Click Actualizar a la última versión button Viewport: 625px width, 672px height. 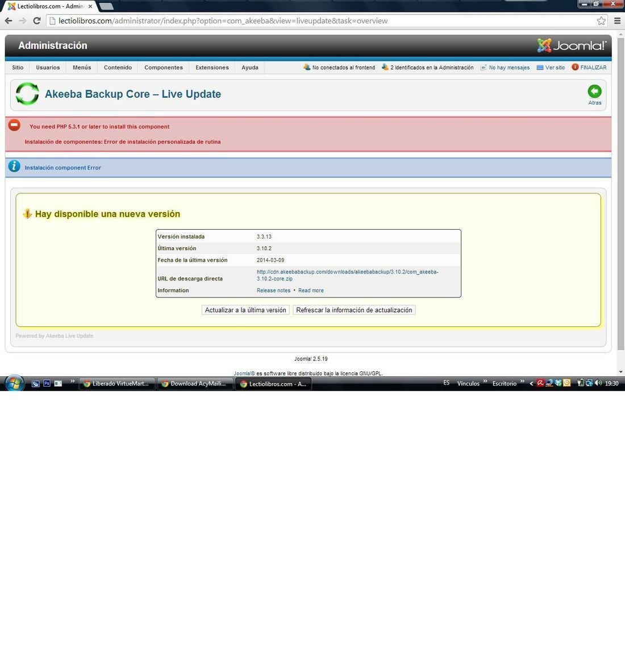pos(245,310)
